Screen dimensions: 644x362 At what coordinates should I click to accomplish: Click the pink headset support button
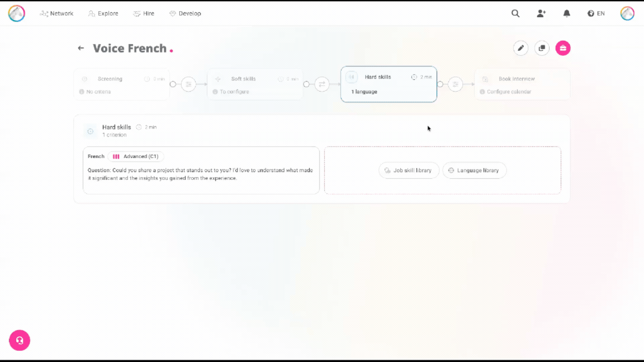[x=20, y=340]
